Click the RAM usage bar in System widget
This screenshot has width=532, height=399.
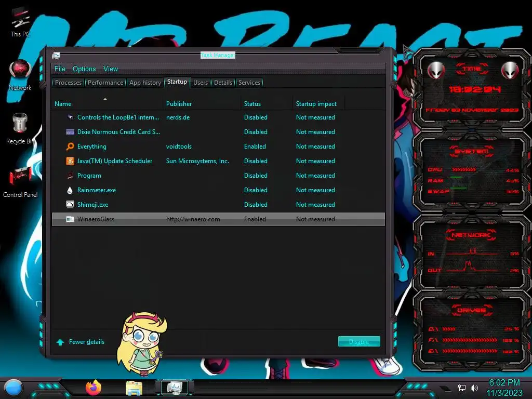[x=456, y=178]
